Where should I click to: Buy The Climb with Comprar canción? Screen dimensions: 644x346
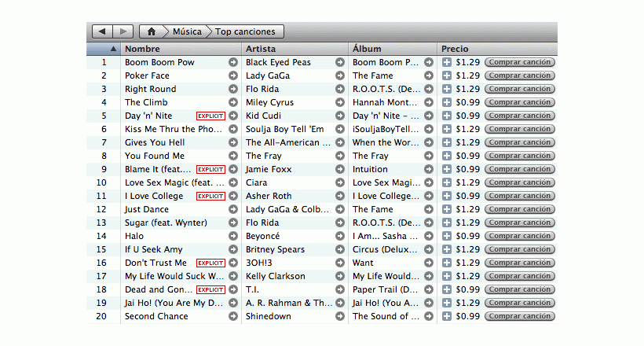(520, 102)
